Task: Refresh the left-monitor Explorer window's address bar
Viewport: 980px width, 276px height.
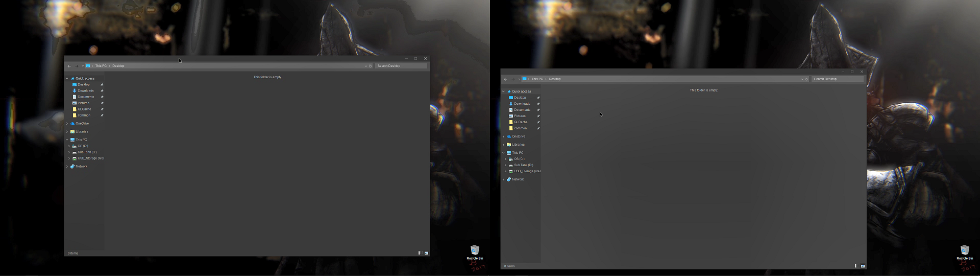Action: click(371, 66)
